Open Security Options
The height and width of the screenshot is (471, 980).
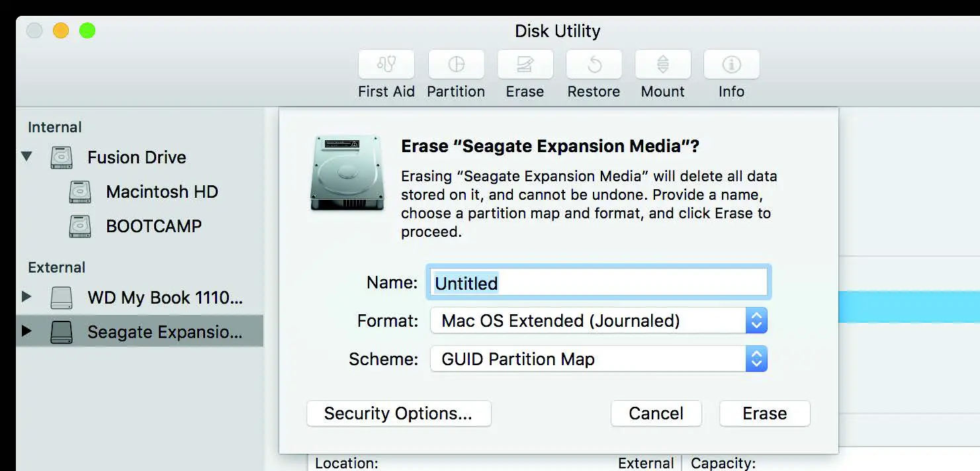[x=399, y=413]
